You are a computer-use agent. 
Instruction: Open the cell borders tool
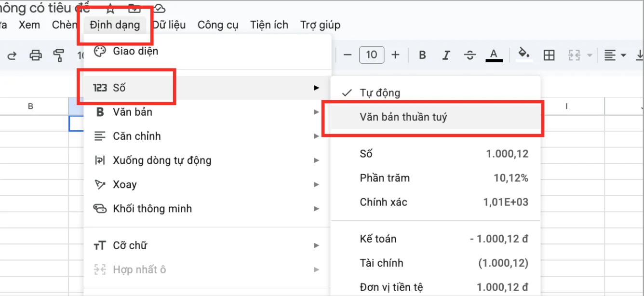pos(549,55)
